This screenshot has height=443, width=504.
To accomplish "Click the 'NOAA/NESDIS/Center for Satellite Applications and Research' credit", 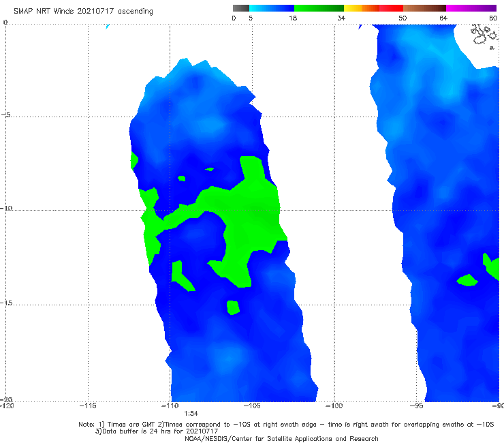I will tap(281, 438).
